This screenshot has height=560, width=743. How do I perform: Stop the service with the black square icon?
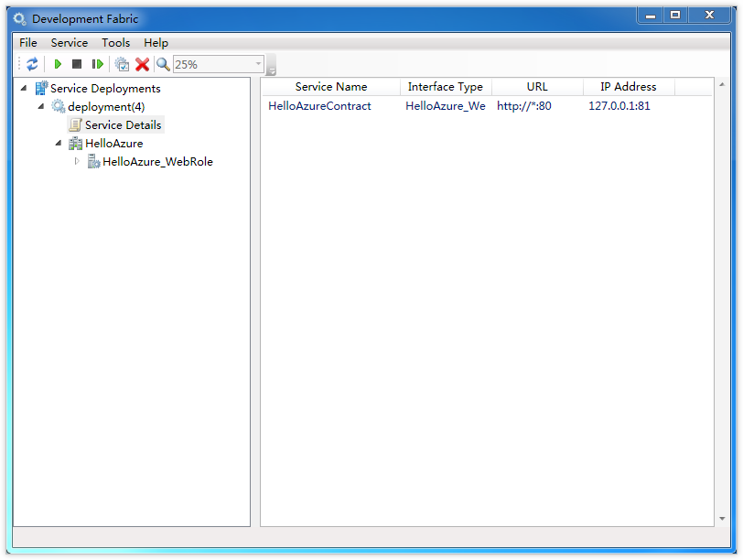coord(77,63)
